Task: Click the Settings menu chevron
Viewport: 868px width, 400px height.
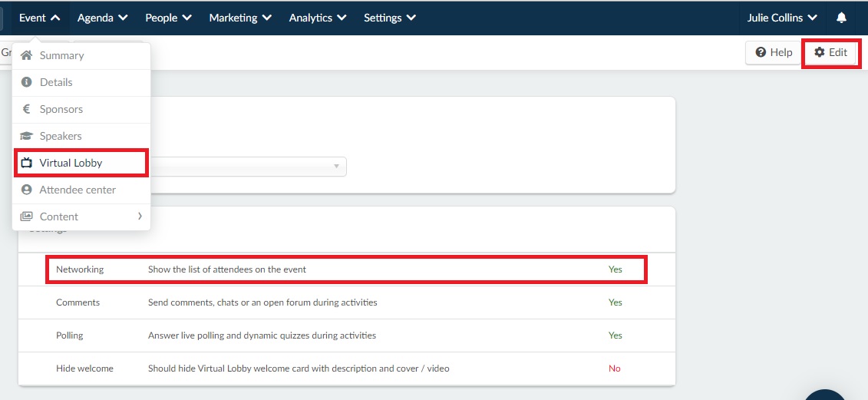Action: (411, 18)
